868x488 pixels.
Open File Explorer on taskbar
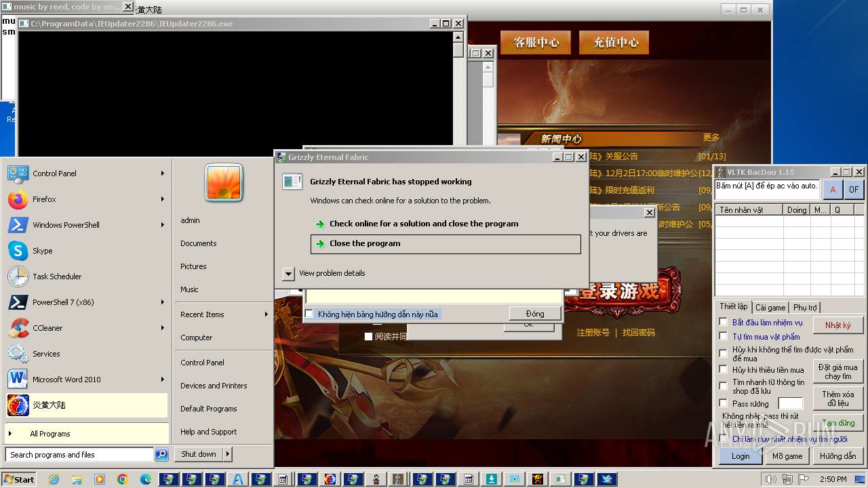click(x=77, y=479)
